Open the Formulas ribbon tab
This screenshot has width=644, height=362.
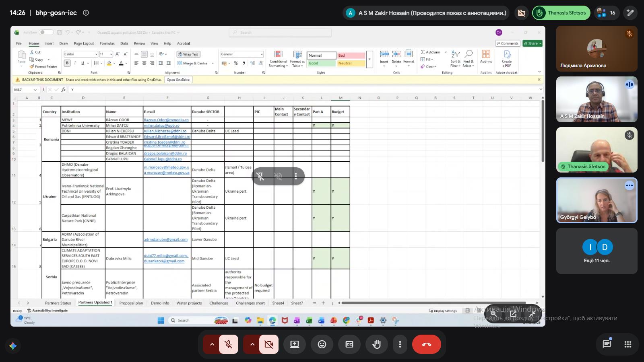click(x=107, y=43)
